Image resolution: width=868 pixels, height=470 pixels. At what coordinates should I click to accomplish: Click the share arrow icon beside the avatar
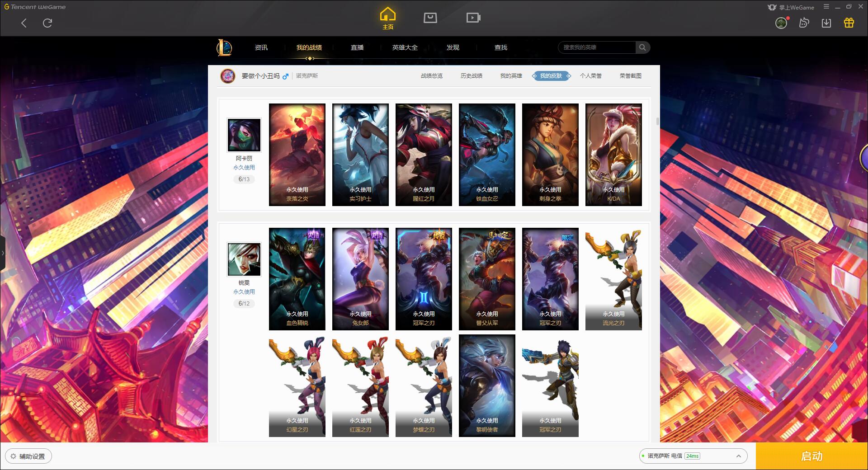tap(804, 23)
